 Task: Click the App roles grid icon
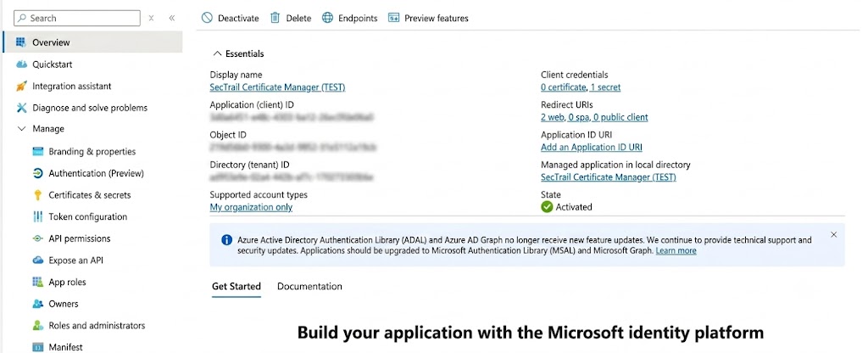click(37, 282)
